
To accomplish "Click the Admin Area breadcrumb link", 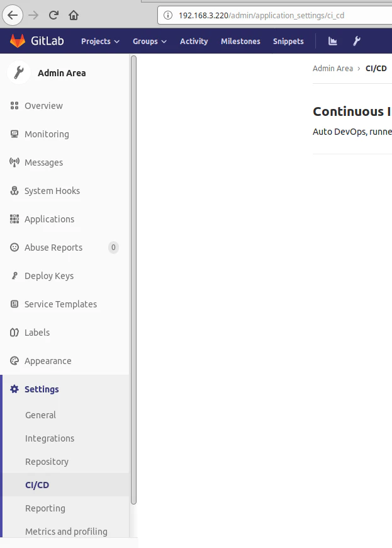I will pos(333,68).
